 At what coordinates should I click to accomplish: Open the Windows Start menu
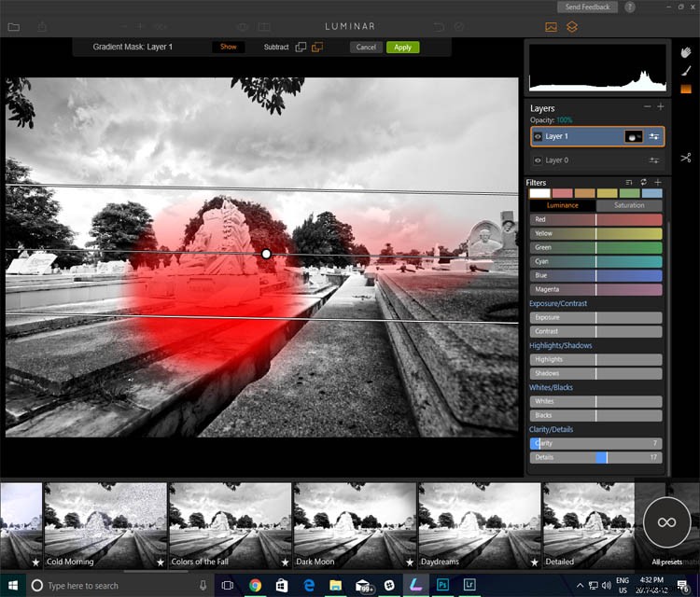point(13,586)
